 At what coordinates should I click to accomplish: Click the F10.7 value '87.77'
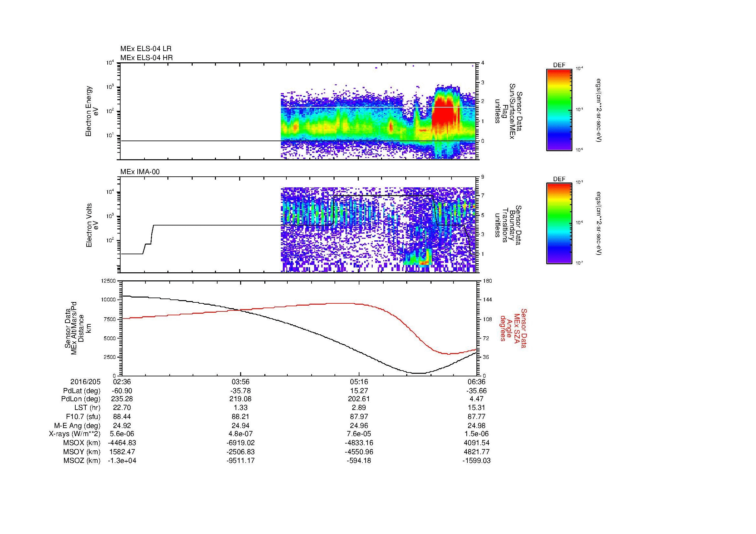pos(476,417)
